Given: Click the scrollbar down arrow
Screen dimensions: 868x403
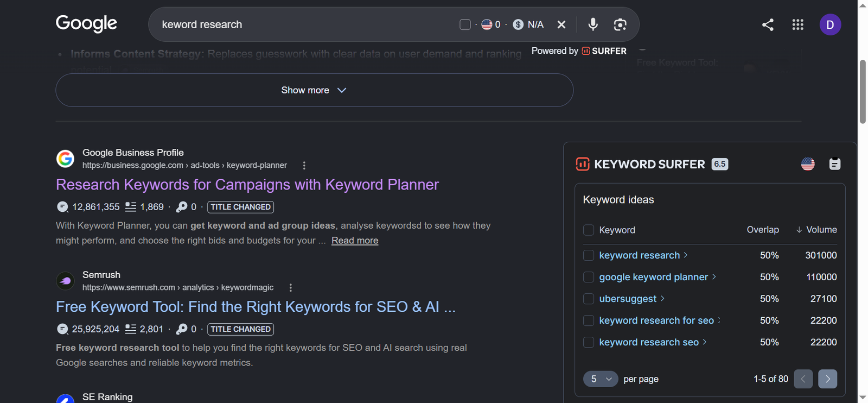Looking at the screenshot, I should [x=863, y=398].
